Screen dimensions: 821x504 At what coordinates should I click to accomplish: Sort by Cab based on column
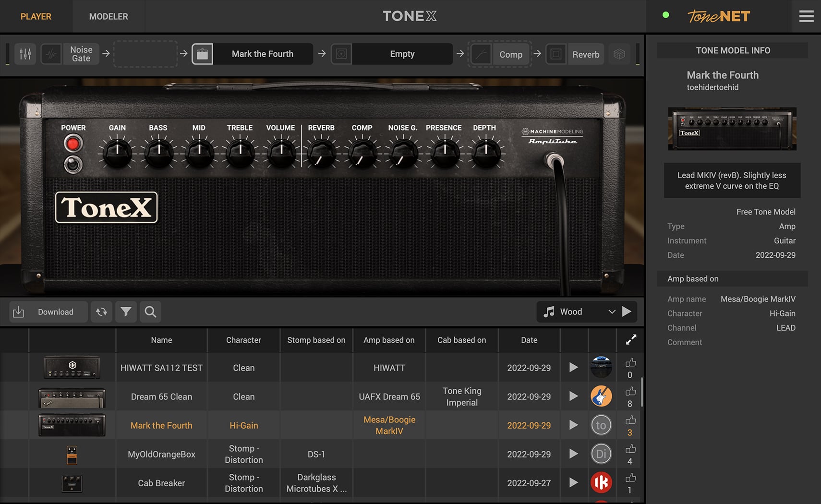[x=462, y=340]
